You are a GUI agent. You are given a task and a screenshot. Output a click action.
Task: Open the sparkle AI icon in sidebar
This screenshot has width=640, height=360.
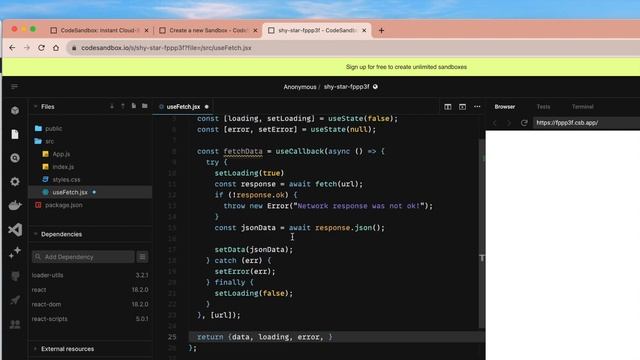point(15,253)
